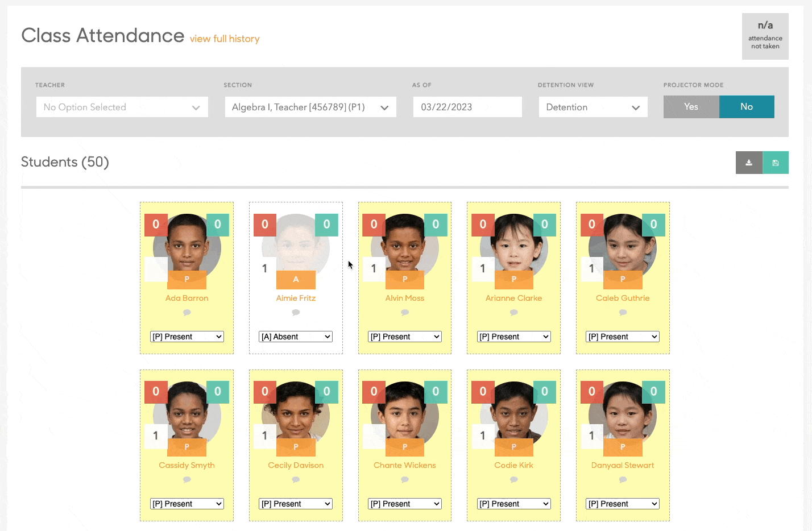Click orange P status badge on Cecily Davison
Viewport: 812px width, 531px height.
coord(296,447)
